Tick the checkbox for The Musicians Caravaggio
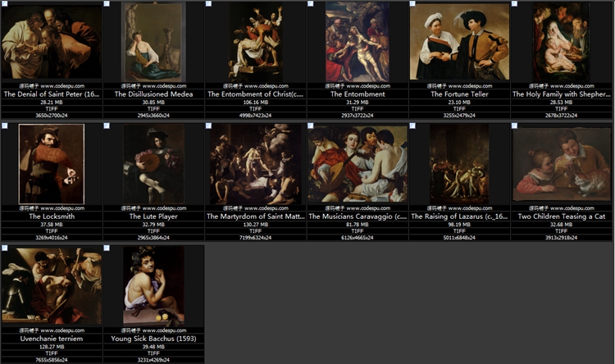The height and width of the screenshot is (364, 615). (311, 125)
